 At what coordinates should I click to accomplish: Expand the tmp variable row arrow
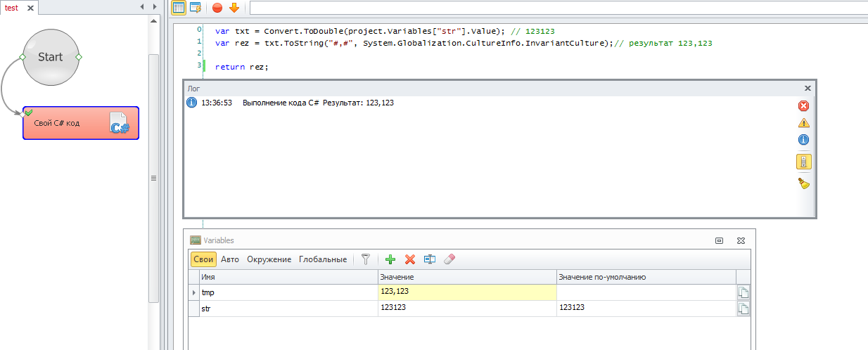coord(194,292)
